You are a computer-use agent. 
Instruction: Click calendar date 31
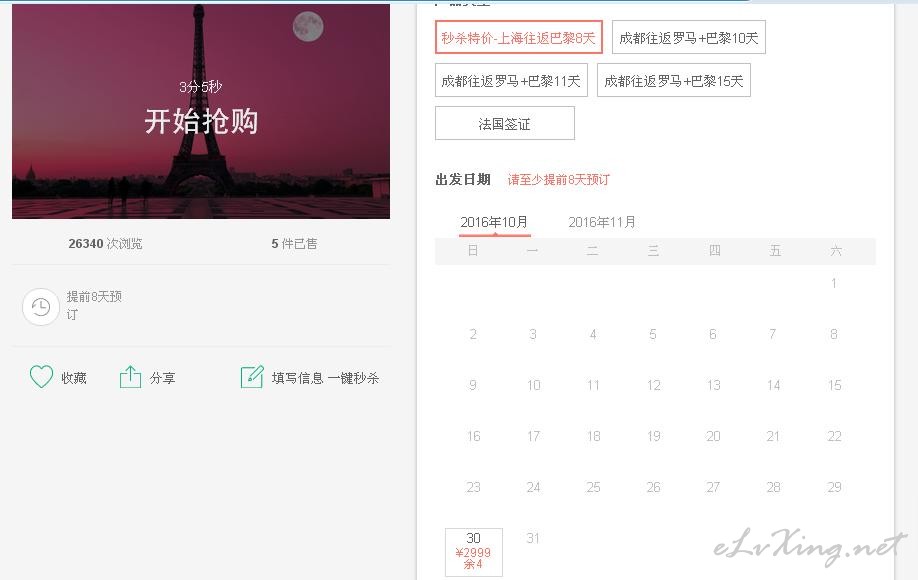click(x=533, y=538)
